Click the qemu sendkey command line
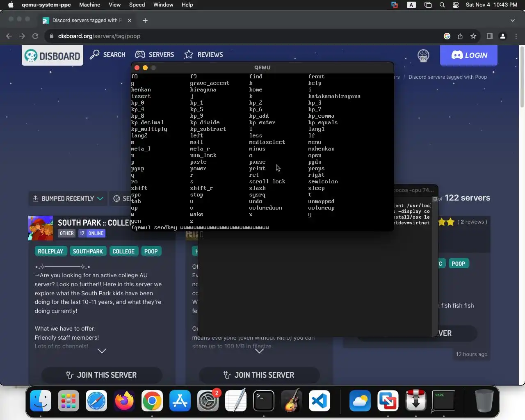Image resolution: width=525 pixels, height=420 pixels. [200, 227]
